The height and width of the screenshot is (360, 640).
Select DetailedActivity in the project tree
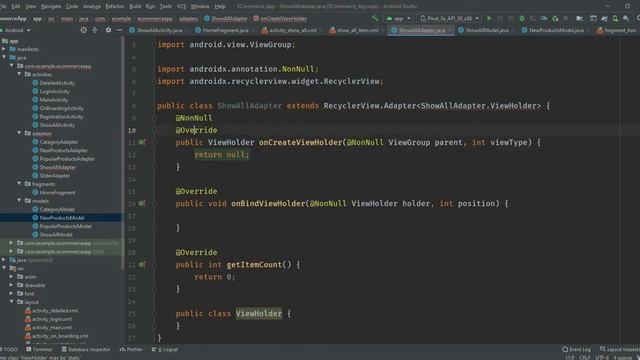pyautogui.click(x=57, y=83)
